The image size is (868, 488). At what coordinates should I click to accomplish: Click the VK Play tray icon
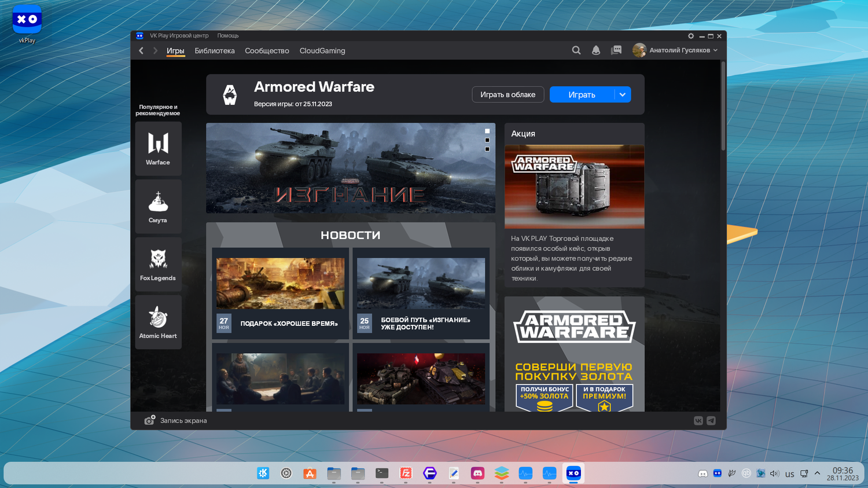point(718,474)
